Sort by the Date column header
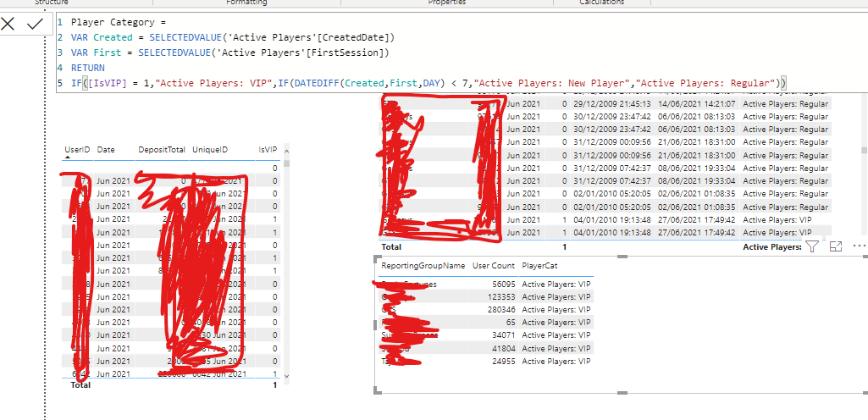Image resolution: width=868 pixels, height=420 pixels. click(x=106, y=149)
